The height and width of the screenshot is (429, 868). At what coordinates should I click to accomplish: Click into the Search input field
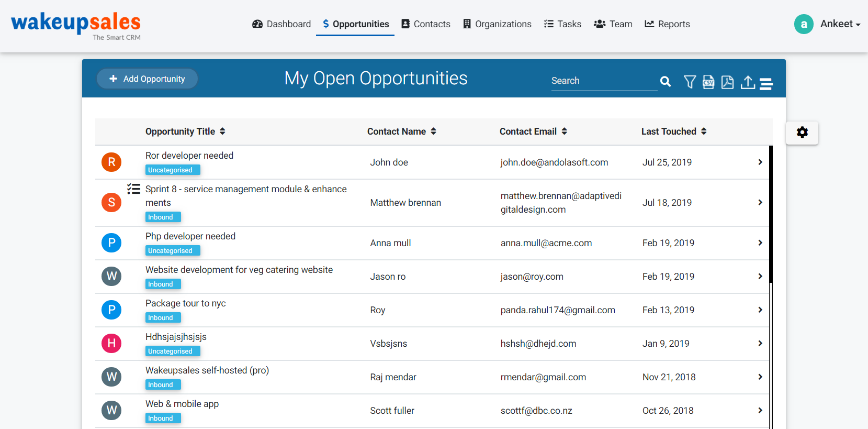tap(604, 81)
